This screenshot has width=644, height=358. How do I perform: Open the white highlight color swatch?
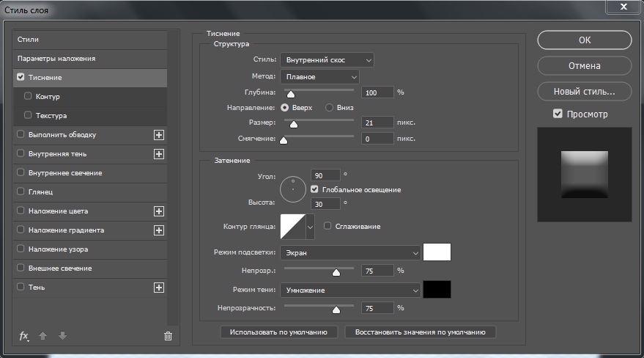tap(437, 252)
